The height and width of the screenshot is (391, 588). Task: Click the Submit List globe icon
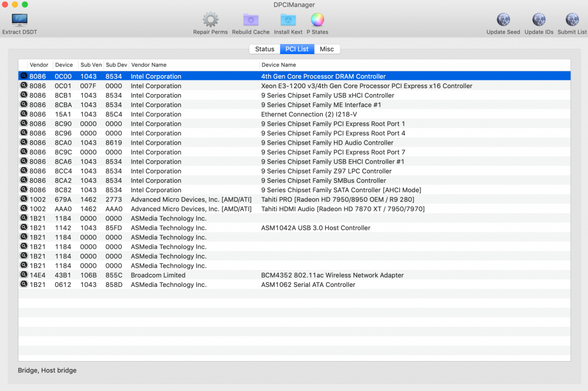point(572,19)
